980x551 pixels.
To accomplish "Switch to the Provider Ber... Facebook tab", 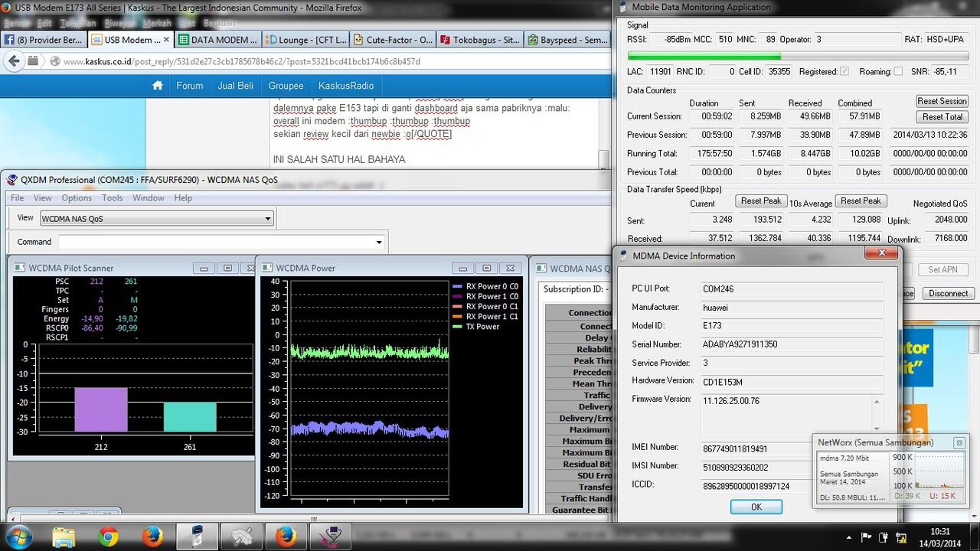I will tap(44, 40).
